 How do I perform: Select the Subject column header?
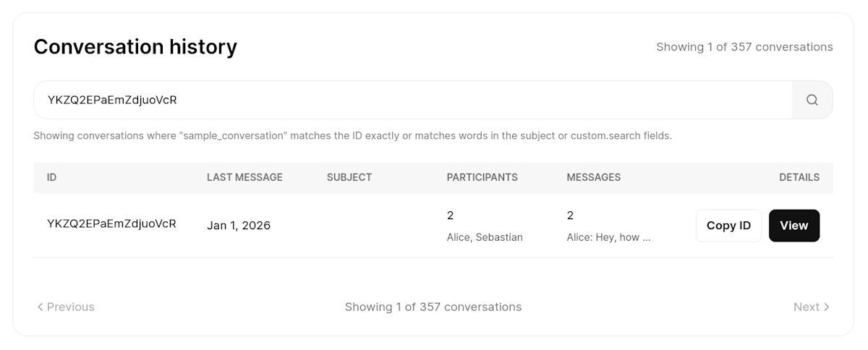point(349,177)
